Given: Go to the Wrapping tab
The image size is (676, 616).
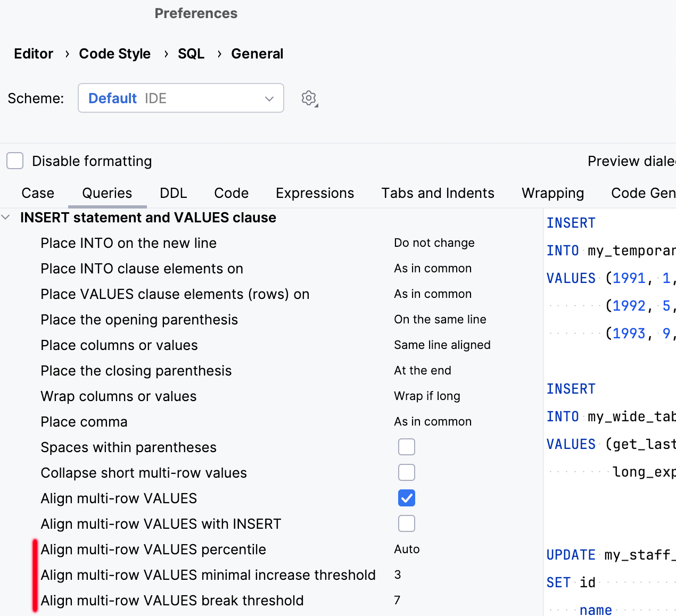Looking at the screenshot, I should click(553, 193).
